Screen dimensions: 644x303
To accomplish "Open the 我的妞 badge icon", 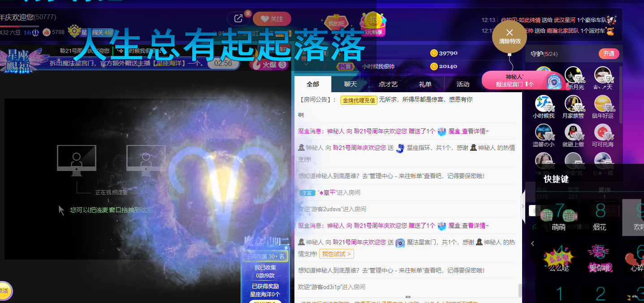I will tap(336, 24).
